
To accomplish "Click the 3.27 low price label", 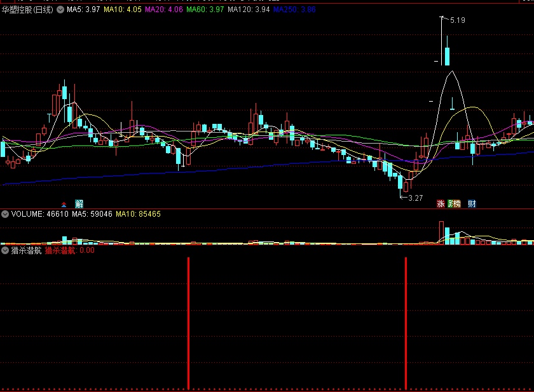I will [416, 198].
